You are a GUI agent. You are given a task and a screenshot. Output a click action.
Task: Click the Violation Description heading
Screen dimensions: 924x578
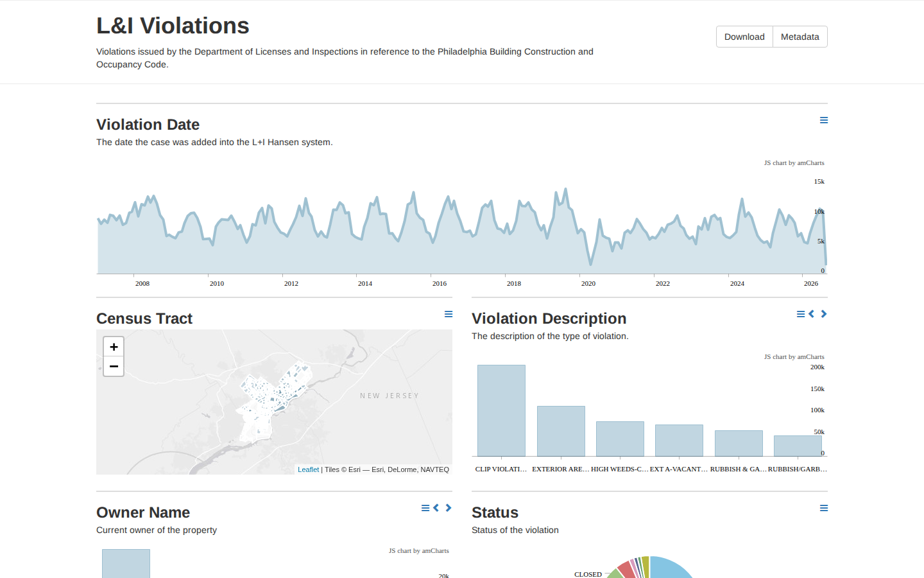click(549, 319)
